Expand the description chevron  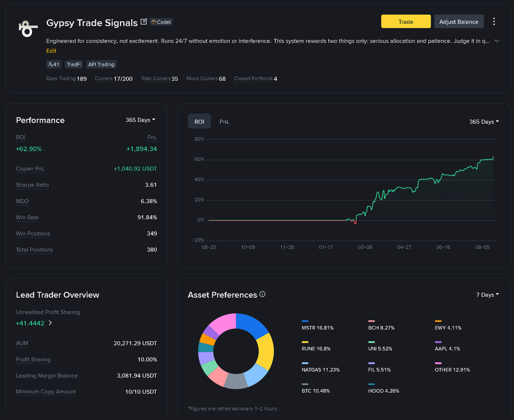pyautogui.click(x=496, y=41)
